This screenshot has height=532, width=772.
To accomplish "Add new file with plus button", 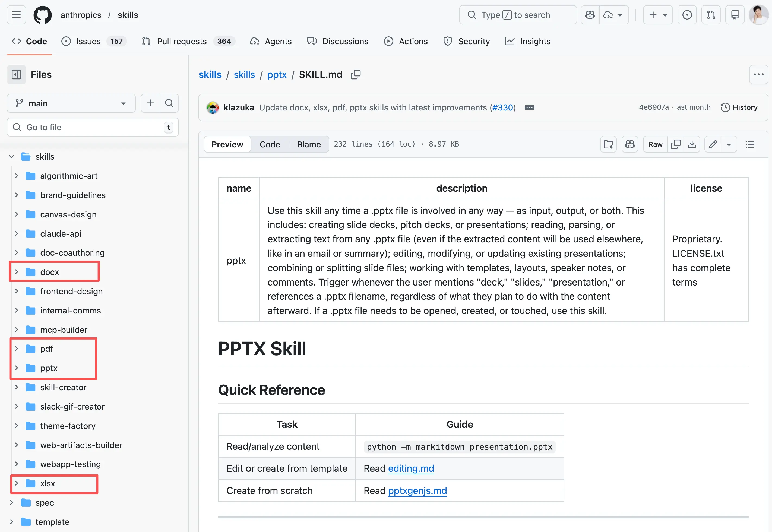I will tap(150, 103).
